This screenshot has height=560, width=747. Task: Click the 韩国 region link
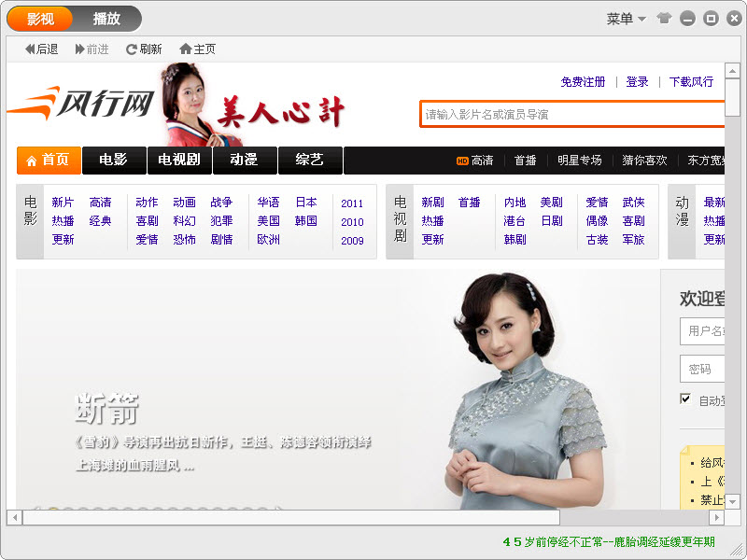coord(306,221)
